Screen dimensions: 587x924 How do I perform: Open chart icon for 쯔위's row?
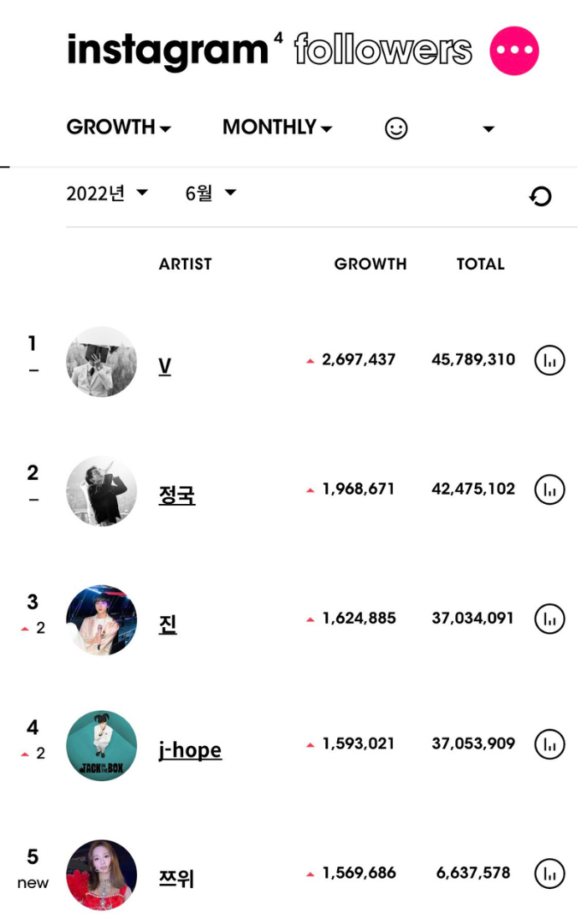(549, 874)
